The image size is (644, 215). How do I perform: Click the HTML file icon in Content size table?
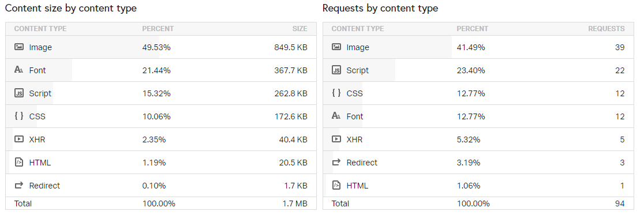point(19,162)
